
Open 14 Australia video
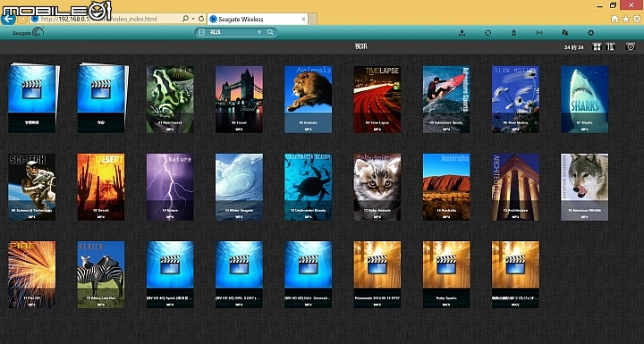pos(446,187)
